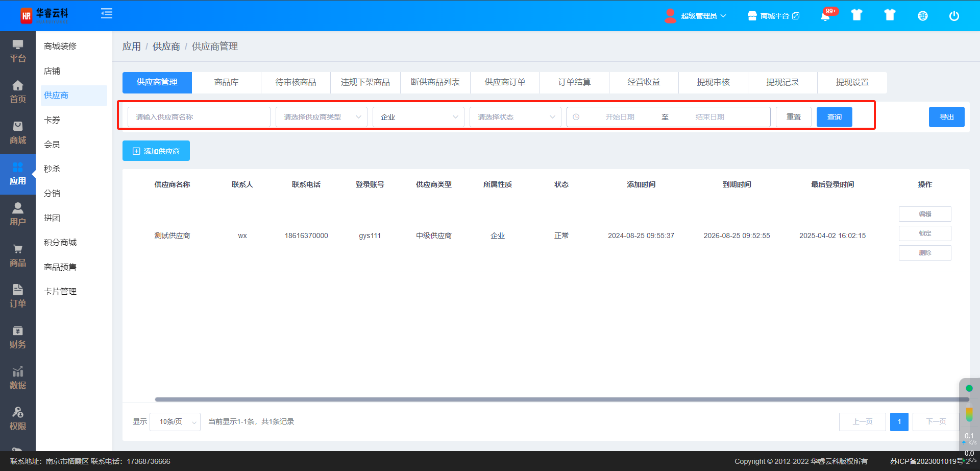Image resolution: width=980 pixels, height=471 pixels.
Task: Click the horizontal table scrollbar
Action: tap(561, 399)
